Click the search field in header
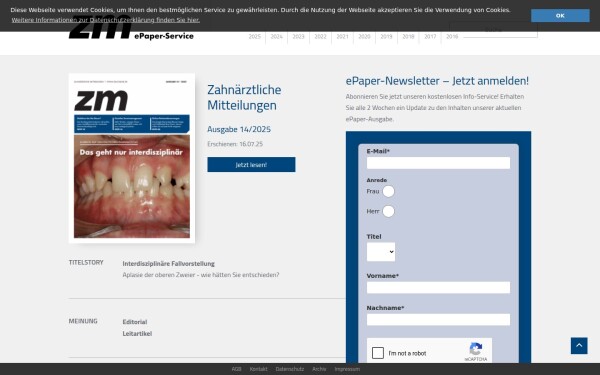Screen dimensions: 600x375 click(x=493, y=31)
